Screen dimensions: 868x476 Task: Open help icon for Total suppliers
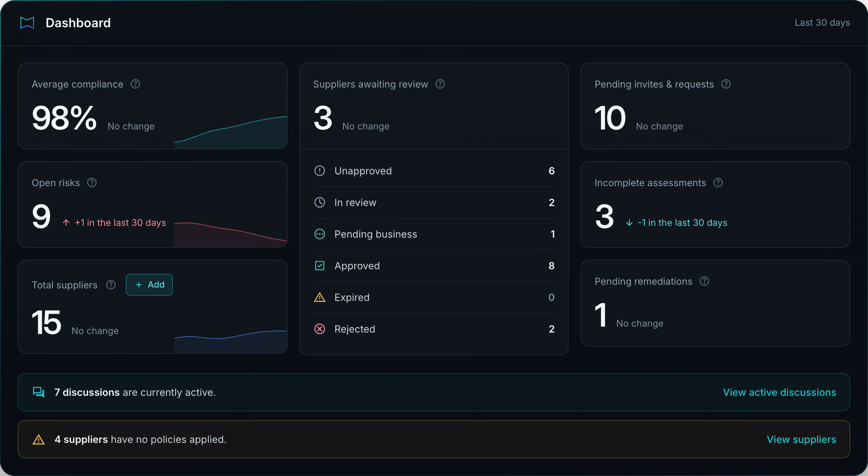pos(111,285)
